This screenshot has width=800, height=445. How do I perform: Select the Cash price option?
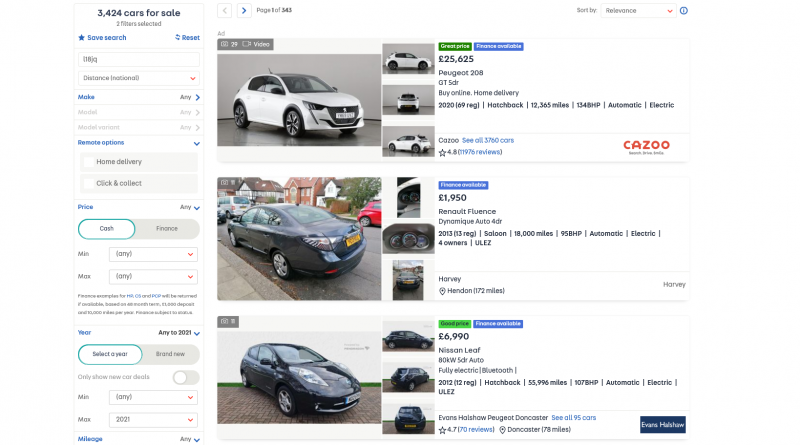tap(107, 229)
